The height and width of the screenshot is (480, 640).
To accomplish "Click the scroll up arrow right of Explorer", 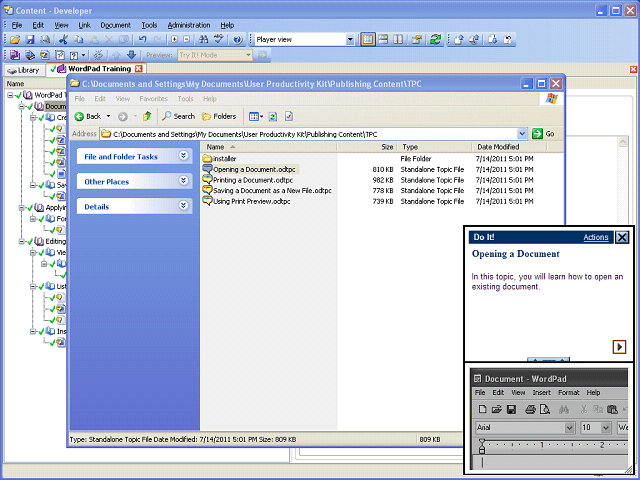I will point(622,142).
